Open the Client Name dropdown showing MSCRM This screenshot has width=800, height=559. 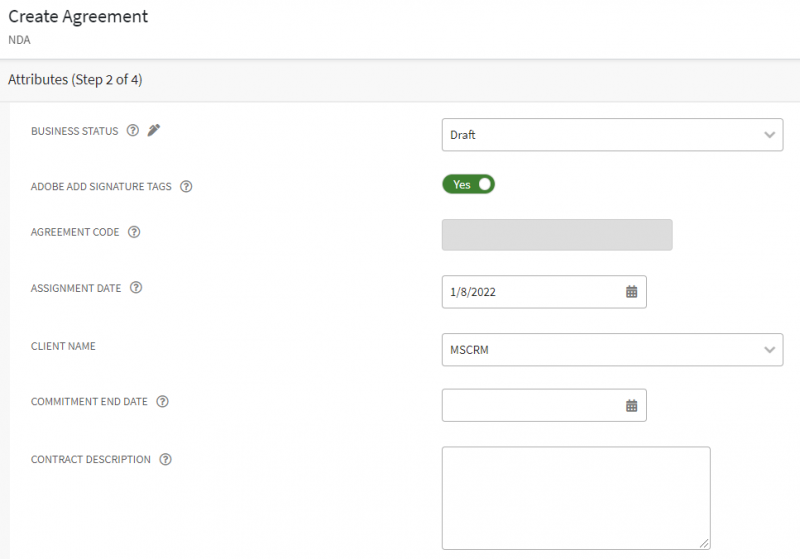click(612, 350)
